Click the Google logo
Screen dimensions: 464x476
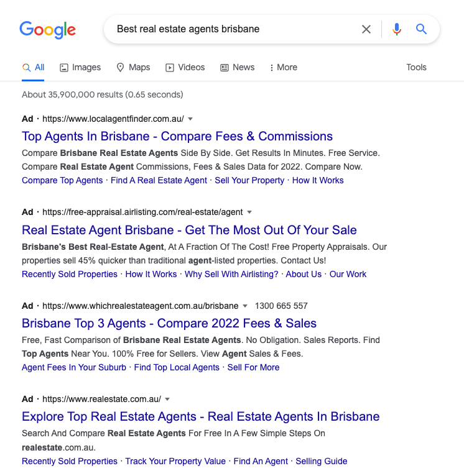pyautogui.click(x=48, y=30)
